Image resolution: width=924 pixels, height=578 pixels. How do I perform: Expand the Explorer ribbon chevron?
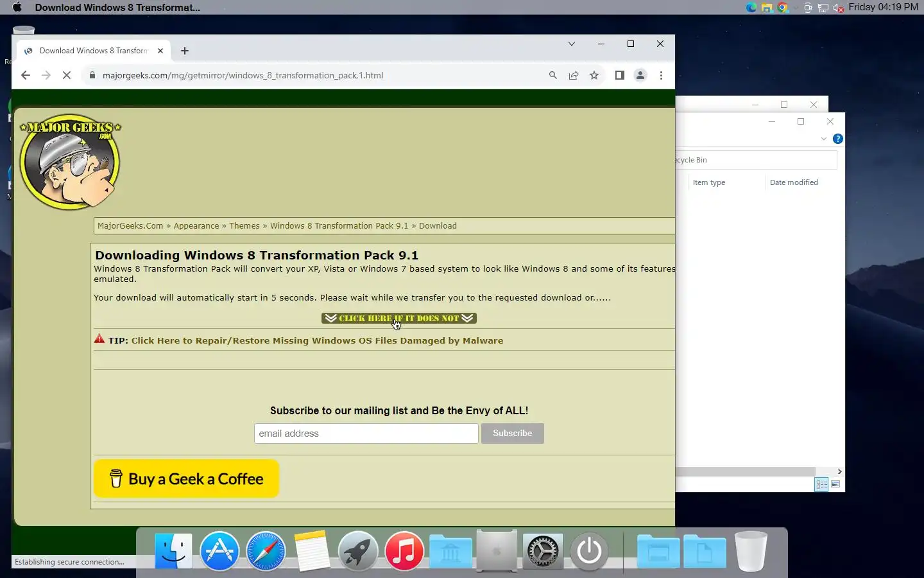click(x=824, y=139)
